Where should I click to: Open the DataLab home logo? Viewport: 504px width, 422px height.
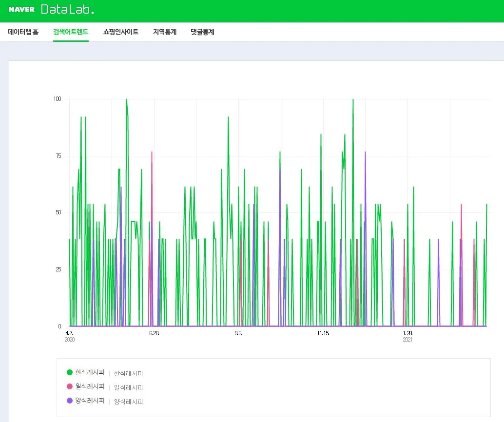[67, 9]
